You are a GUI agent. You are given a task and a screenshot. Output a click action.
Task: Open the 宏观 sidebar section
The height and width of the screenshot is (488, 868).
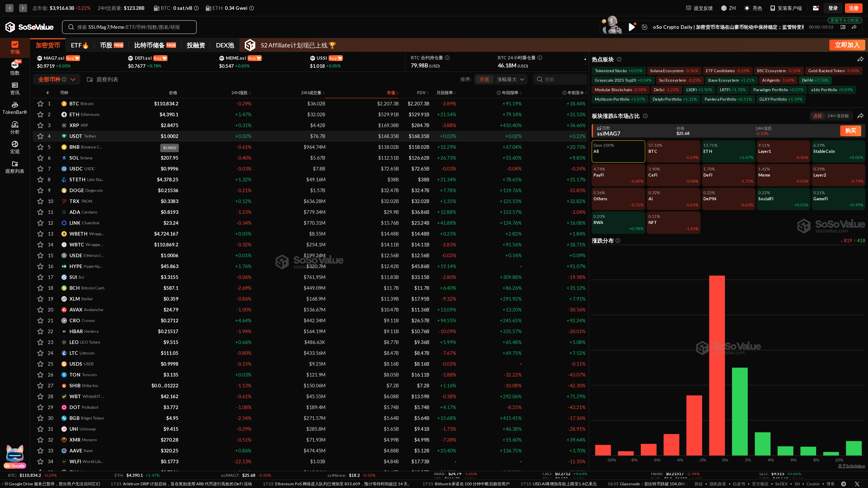pyautogui.click(x=15, y=148)
